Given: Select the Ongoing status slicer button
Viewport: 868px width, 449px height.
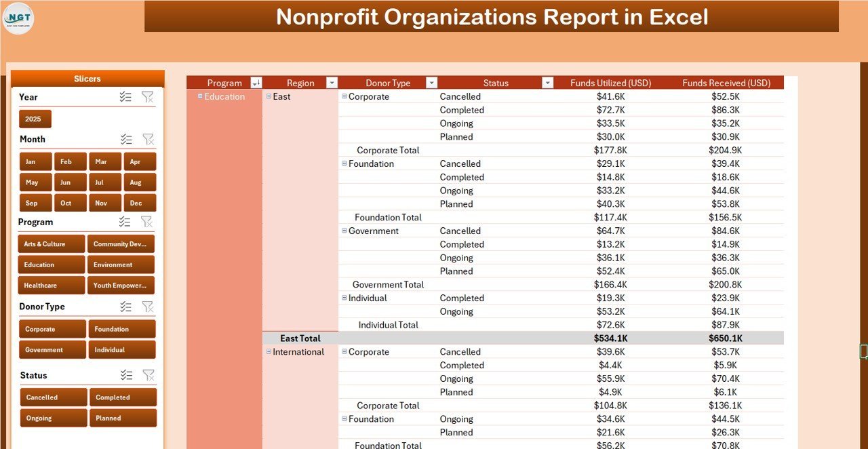Looking at the screenshot, I should click(54, 418).
